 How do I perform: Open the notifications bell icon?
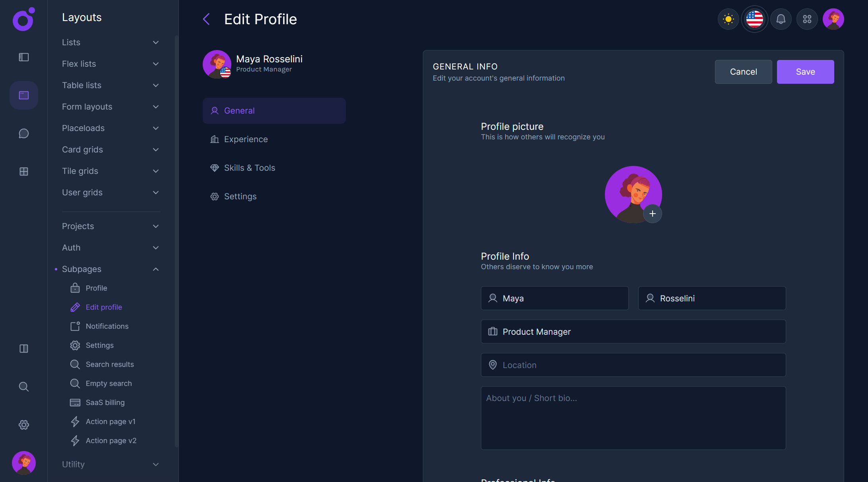point(781,19)
